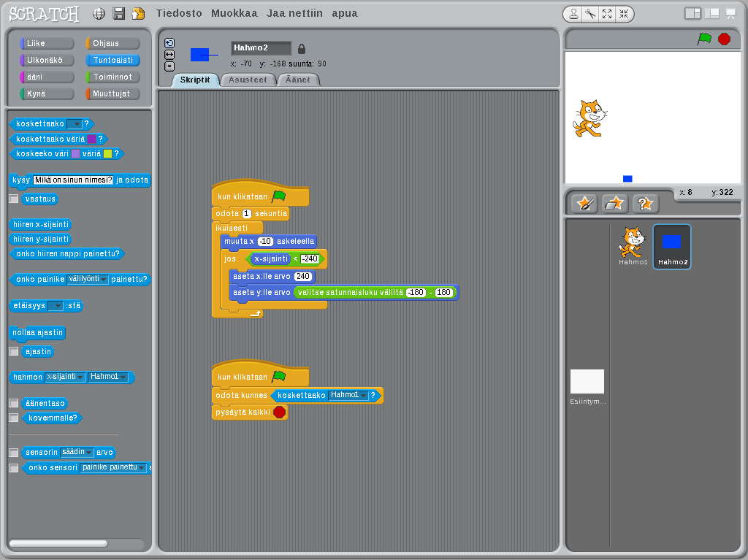This screenshot has width=748, height=560.
Task: Check the ajastin reporter checkbox
Action: point(14,351)
